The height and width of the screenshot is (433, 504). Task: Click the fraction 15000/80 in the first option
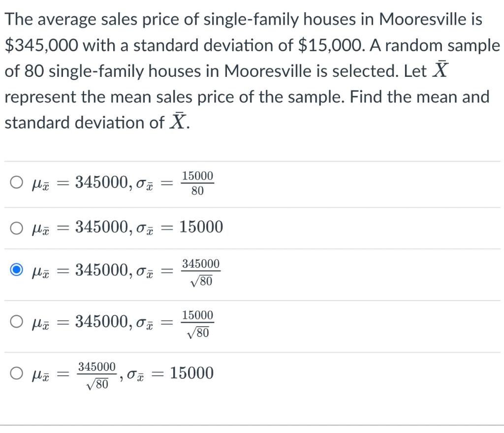click(x=198, y=182)
